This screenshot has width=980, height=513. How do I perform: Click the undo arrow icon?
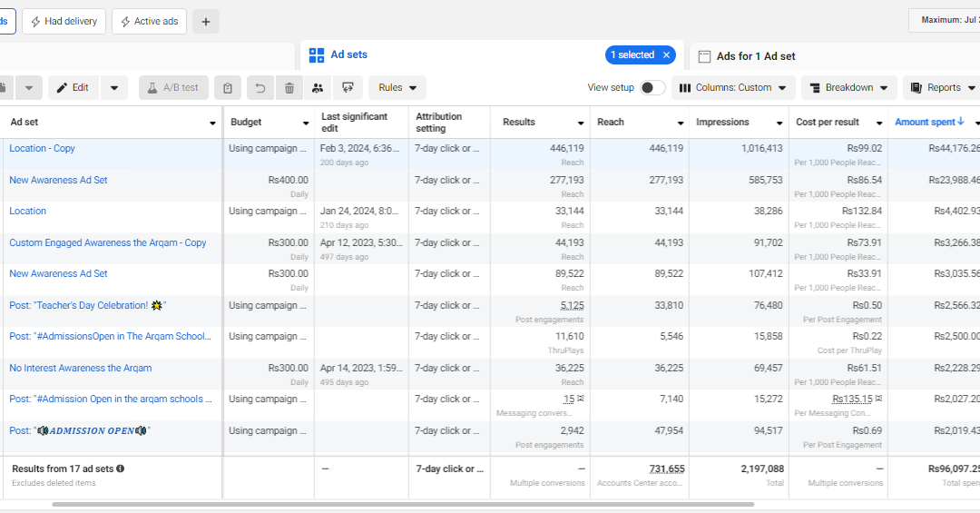[260, 88]
